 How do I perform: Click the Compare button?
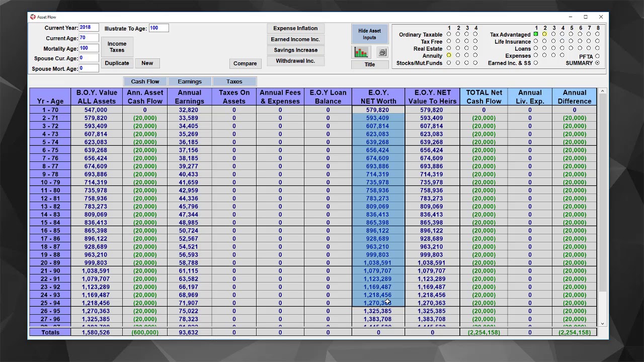(x=245, y=63)
